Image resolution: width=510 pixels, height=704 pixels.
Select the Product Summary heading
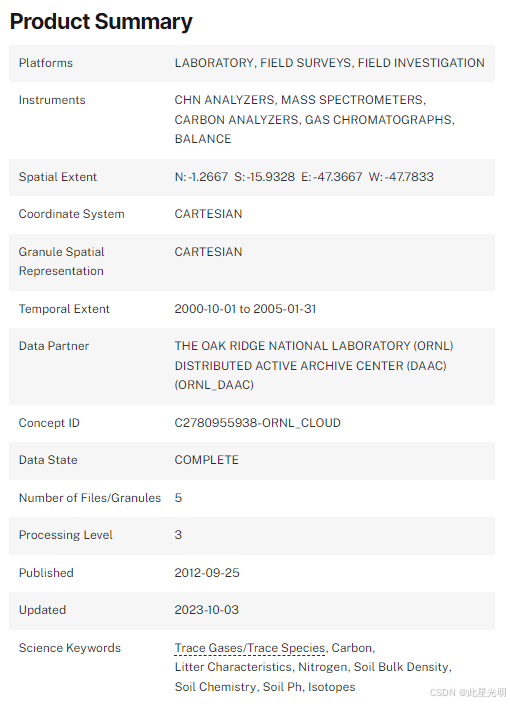(x=101, y=22)
